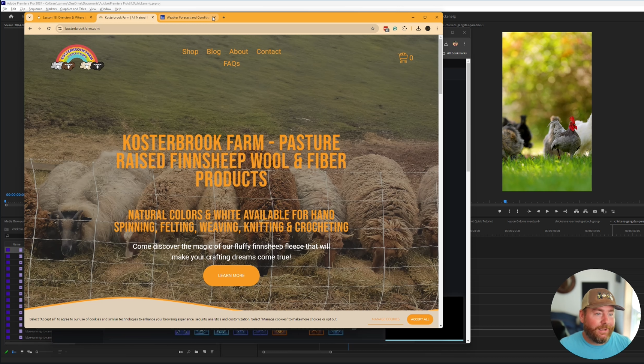The image size is (644, 364).
Task: Click the Mark In button
Action: pyautogui.click(x=509, y=211)
